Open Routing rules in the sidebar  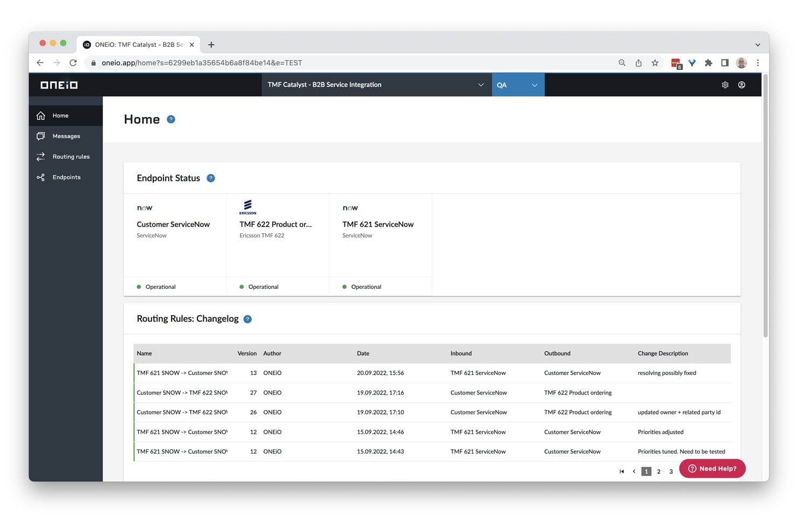[66, 156]
